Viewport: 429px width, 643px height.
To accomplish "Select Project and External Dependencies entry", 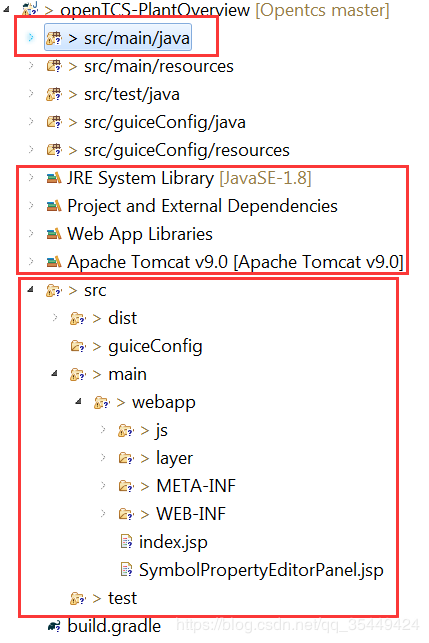I will click(x=202, y=206).
